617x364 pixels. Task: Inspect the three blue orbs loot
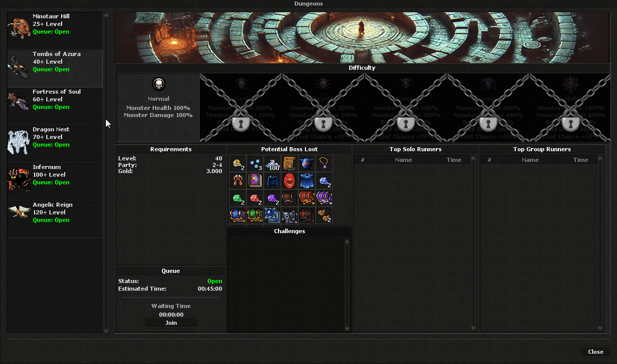coord(255,164)
